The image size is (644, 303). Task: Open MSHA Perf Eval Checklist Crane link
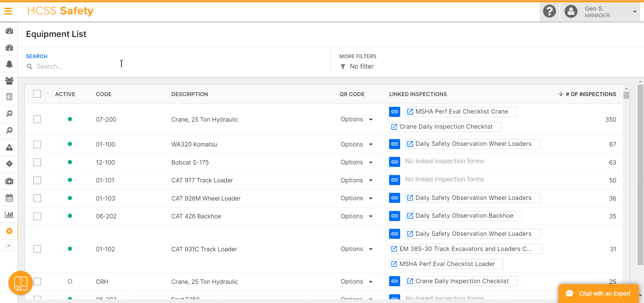(x=461, y=112)
